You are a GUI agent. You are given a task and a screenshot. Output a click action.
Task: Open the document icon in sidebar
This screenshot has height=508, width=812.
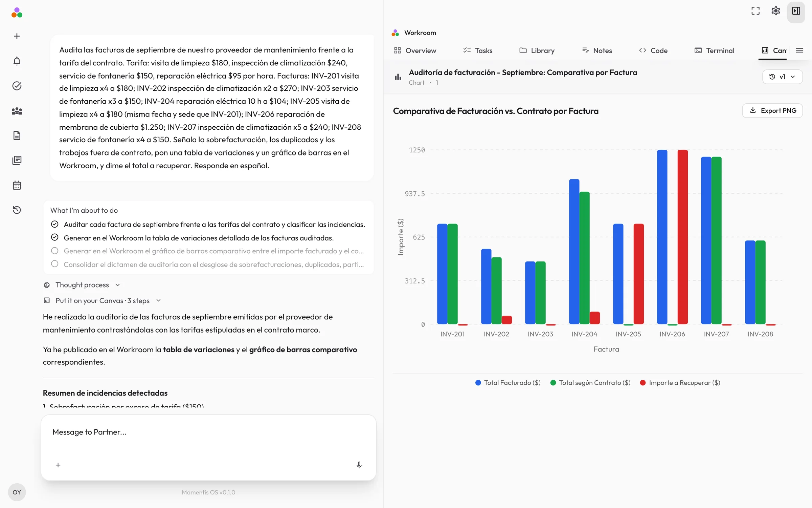click(x=17, y=135)
